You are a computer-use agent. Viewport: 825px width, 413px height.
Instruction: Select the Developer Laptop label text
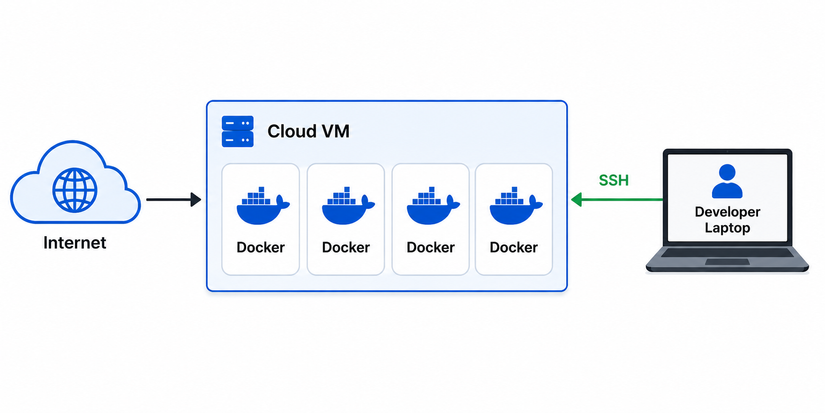click(x=727, y=220)
